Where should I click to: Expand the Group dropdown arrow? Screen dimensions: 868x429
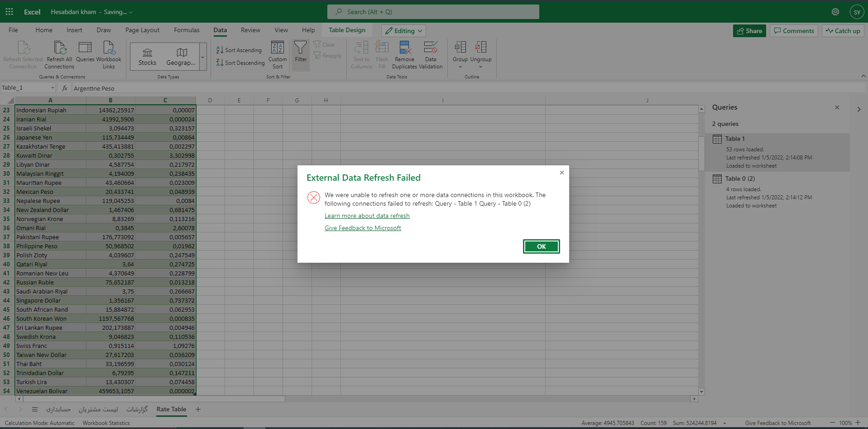coord(460,67)
